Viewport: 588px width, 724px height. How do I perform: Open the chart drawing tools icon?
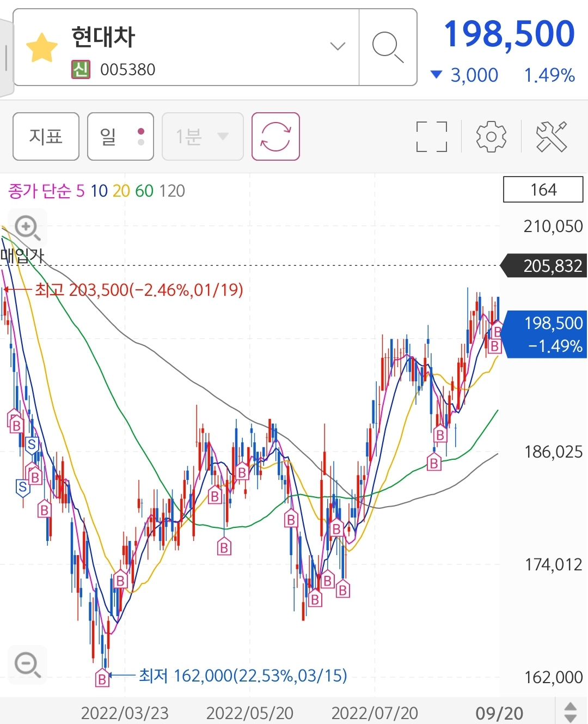[551, 136]
